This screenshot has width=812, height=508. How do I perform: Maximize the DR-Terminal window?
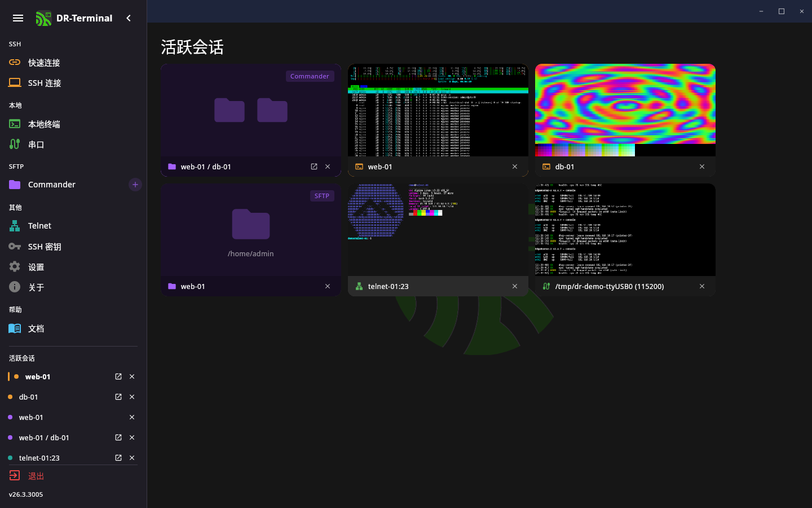coord(782,11)
